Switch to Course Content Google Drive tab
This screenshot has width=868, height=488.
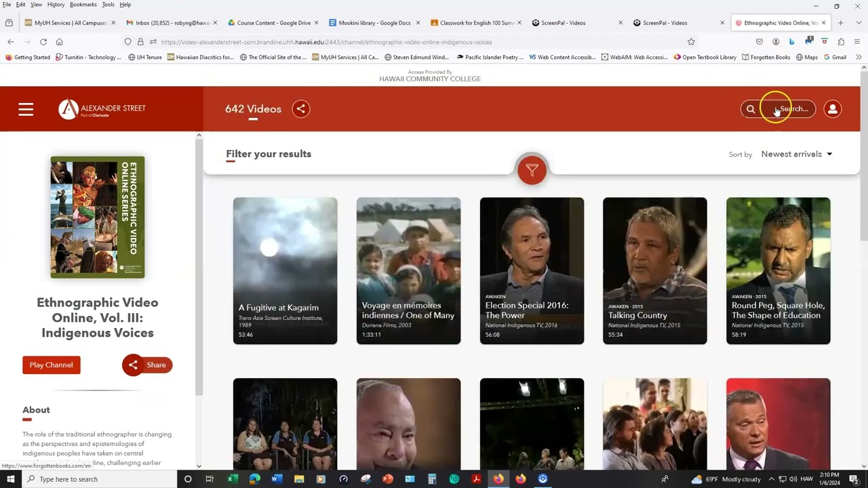click(x=273, y=22)
